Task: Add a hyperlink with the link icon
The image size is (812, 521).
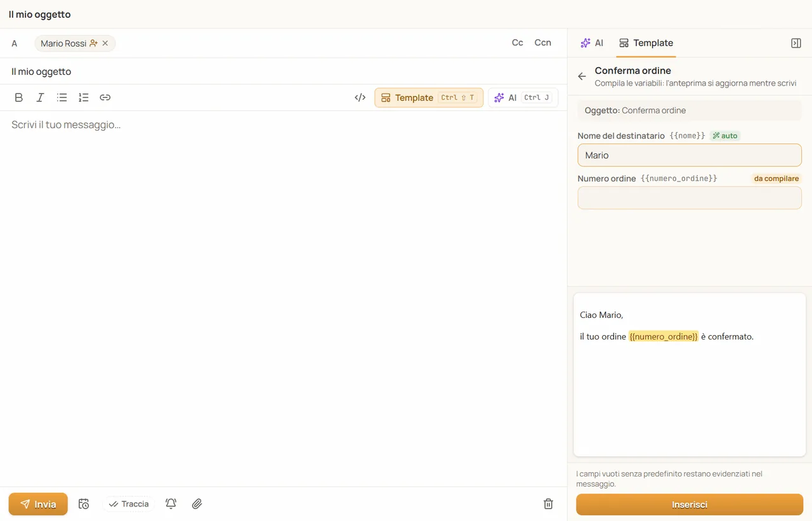Action: [105, 98]
